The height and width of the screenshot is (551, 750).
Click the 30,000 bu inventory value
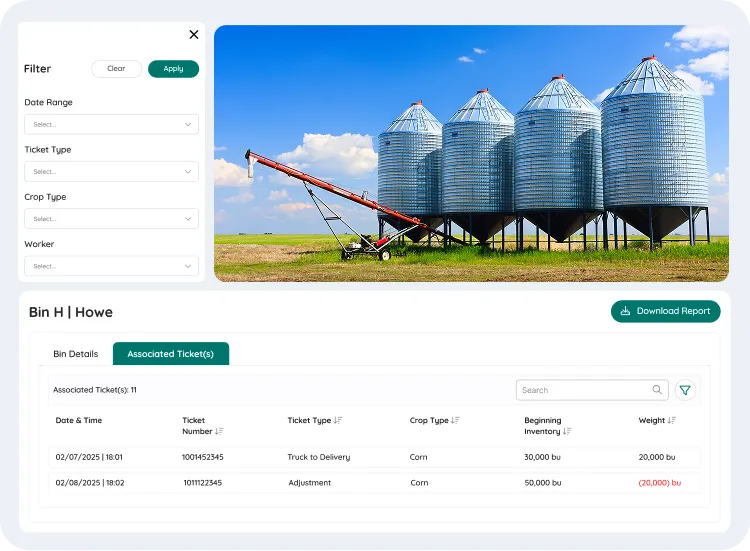tap(542, 457)
